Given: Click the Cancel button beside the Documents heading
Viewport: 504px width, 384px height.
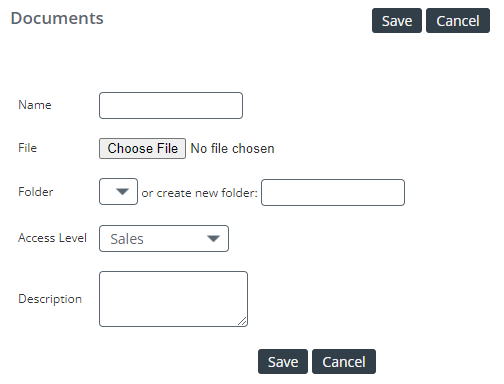Looking at the screenshot, I should (458, 21).
